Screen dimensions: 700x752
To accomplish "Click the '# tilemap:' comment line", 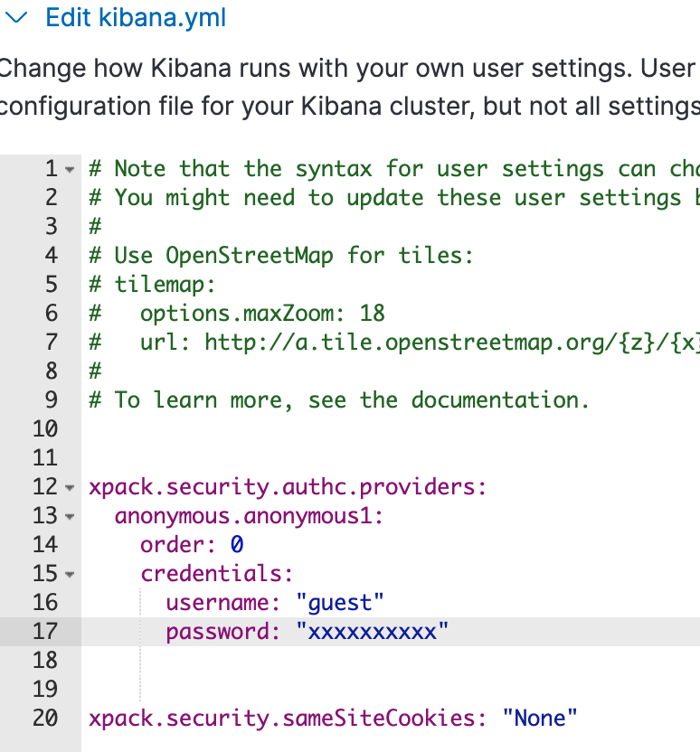I will tap(152, 285).
